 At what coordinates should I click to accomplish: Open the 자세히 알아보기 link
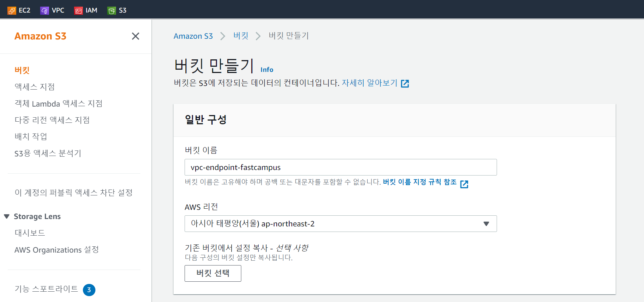[370, 83]
